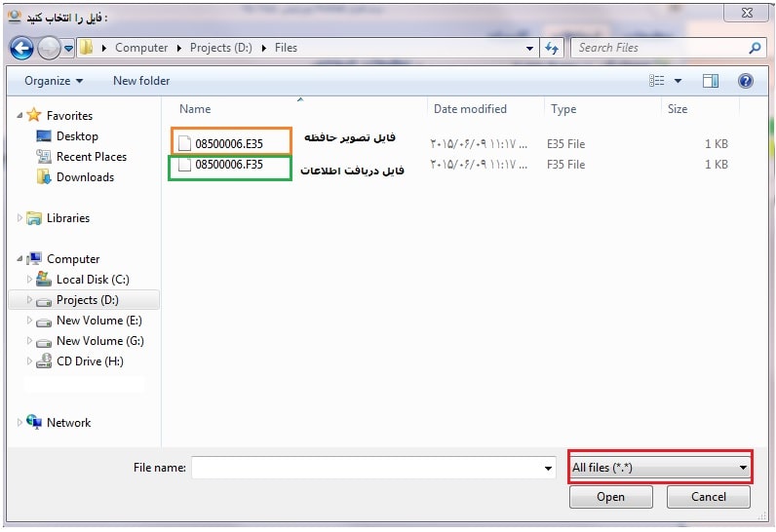This screenshot has height=532, width=776.
Task: Open Recent Places in Favorites
Action: point(92,157)
